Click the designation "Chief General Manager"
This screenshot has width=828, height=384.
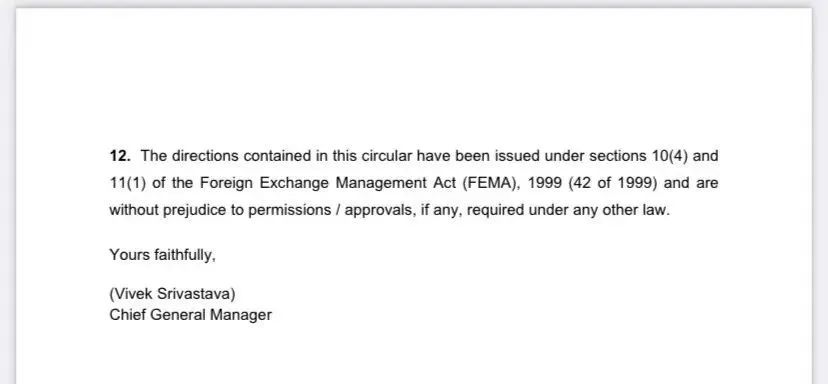(191, 315)
